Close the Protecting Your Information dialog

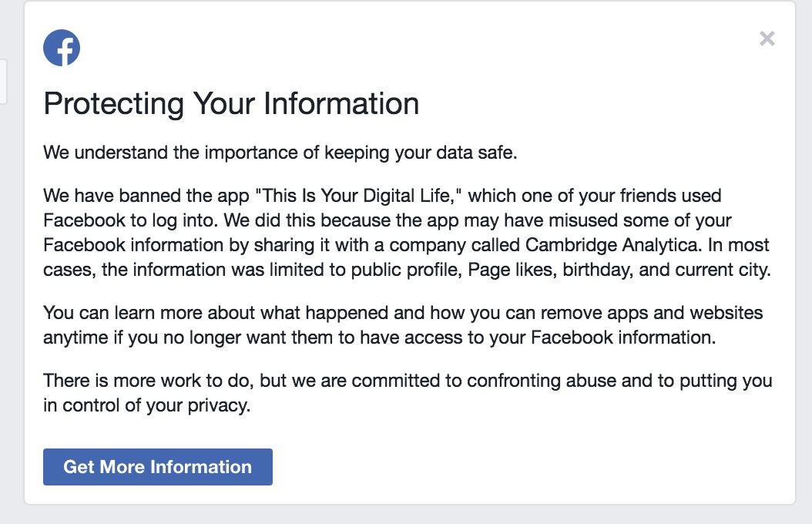[767, 39]
